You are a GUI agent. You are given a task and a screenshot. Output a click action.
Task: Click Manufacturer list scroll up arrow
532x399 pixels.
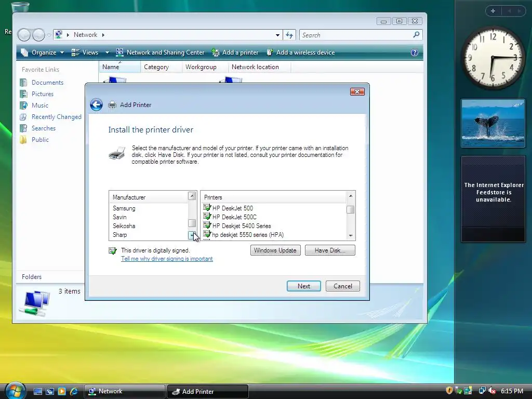[192, 196]
